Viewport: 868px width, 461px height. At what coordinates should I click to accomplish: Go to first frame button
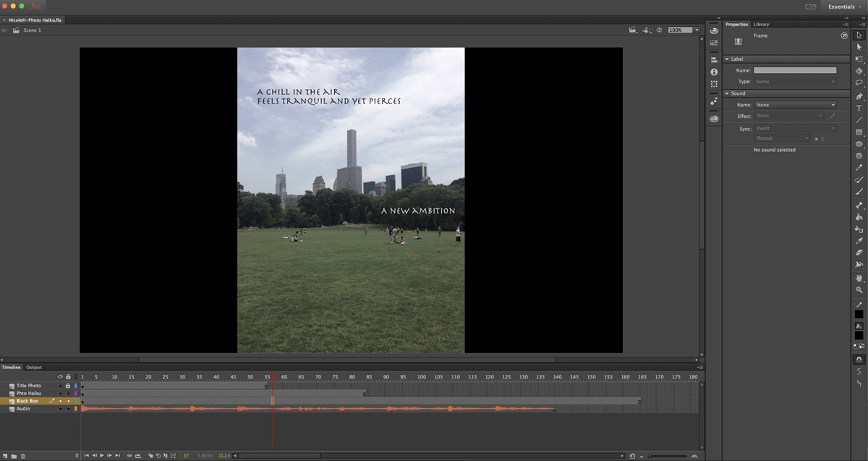click(x=86, y=455)
